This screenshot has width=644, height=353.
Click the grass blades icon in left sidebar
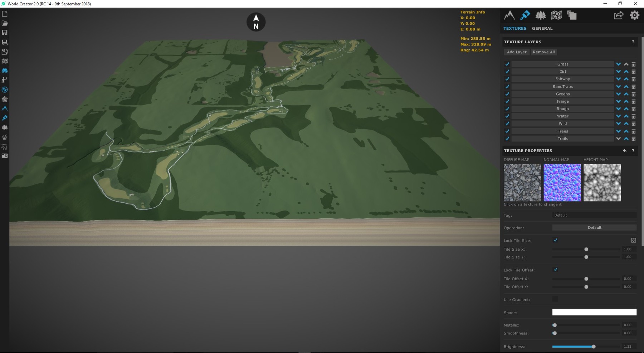click(x=5, y=137)
